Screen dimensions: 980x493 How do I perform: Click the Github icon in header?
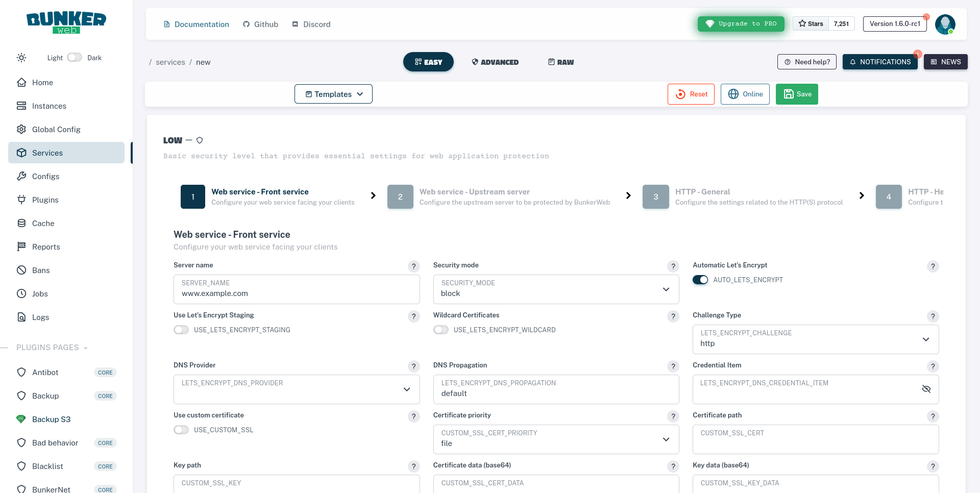point(247,24)
